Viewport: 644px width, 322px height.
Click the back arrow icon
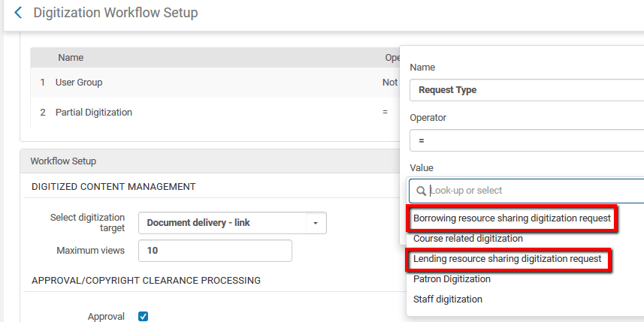pyautogui.click(x=18, y=14)
